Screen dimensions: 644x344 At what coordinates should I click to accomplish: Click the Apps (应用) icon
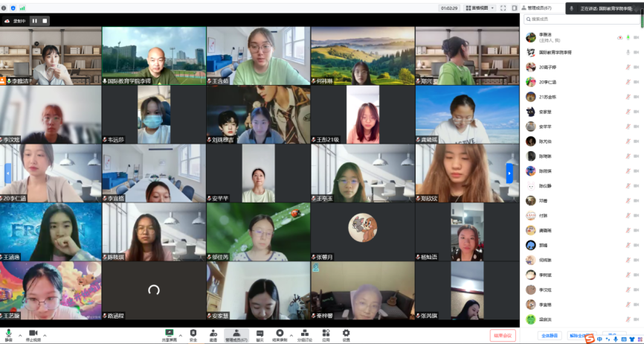pyautogui.click(x=326, y=333)
